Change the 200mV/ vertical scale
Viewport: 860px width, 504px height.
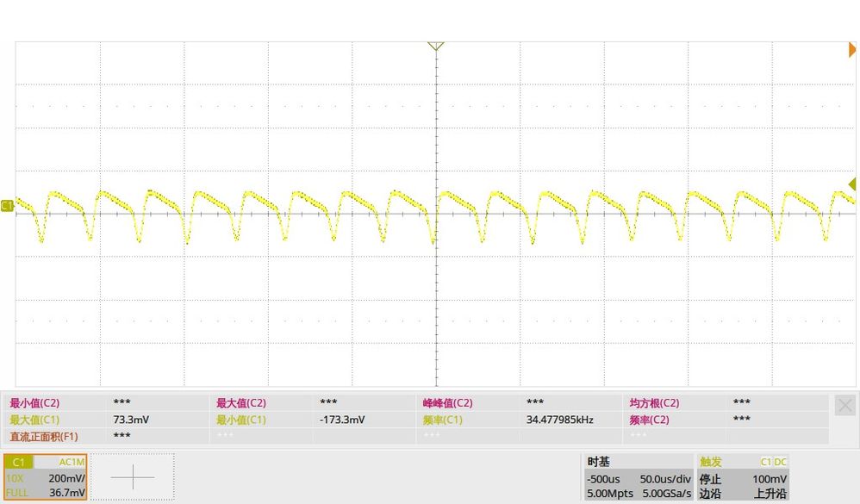coord(66,478)
